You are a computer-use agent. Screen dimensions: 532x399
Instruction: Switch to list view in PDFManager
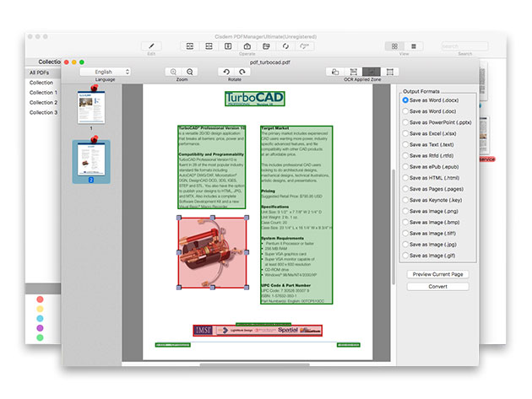click(413, 46)
